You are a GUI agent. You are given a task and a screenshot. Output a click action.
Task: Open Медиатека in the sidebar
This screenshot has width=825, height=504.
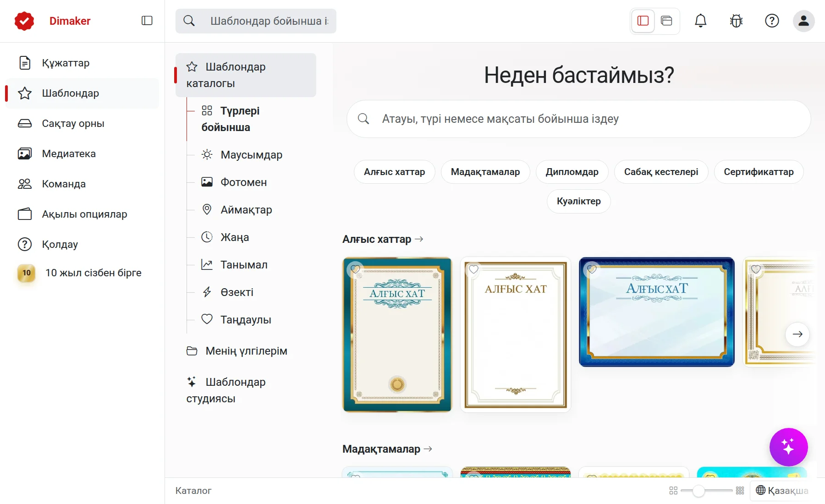coord(82,153)
